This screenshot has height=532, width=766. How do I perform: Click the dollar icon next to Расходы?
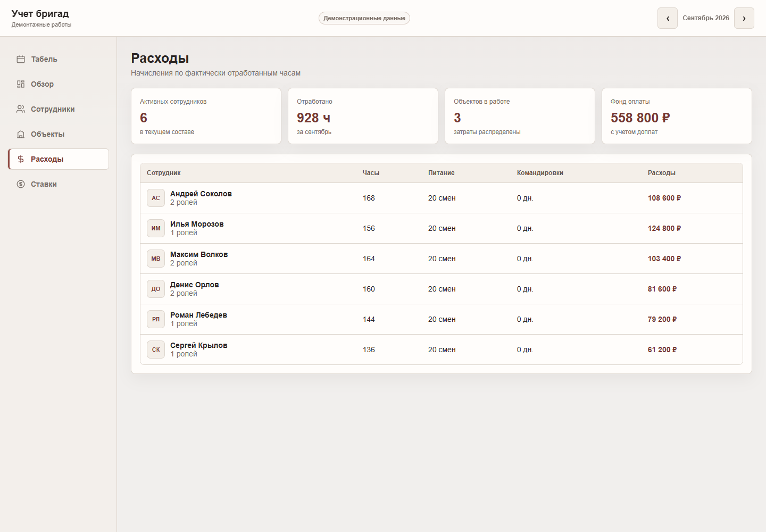21,159
